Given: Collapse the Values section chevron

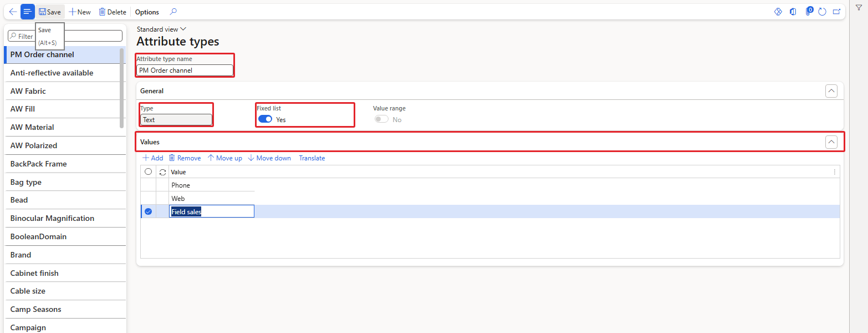Looking at the screenshot, I should pyautogui.click(x=831, y=142).
